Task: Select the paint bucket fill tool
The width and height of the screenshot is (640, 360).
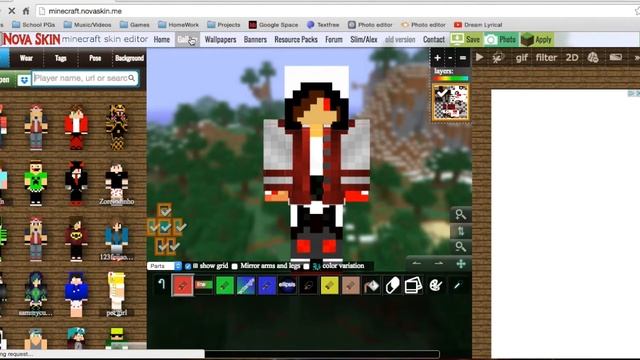Action: [x=371, y=285]
